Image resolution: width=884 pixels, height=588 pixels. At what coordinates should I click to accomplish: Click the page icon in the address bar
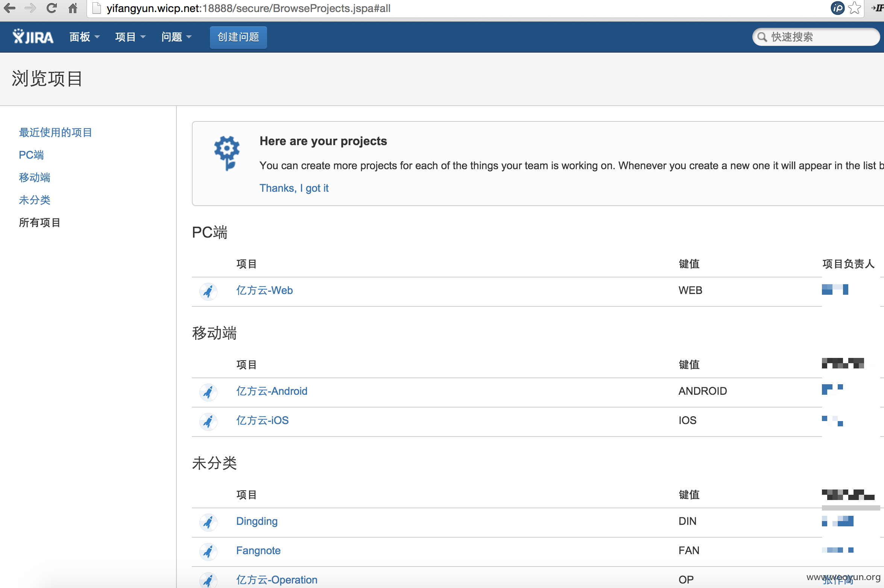coord(97,8)
